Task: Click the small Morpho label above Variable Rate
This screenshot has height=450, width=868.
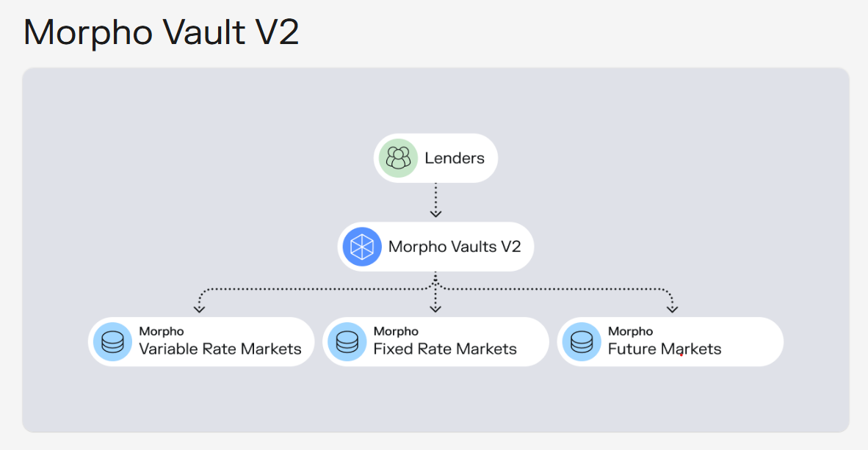Action: pyautogui.click(x=161, y=331)
